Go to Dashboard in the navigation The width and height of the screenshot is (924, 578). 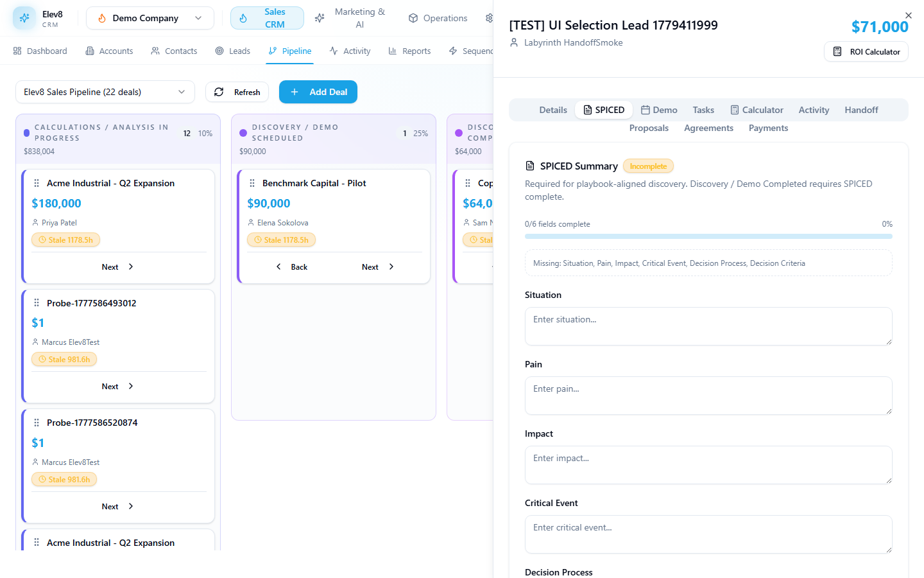40,51
